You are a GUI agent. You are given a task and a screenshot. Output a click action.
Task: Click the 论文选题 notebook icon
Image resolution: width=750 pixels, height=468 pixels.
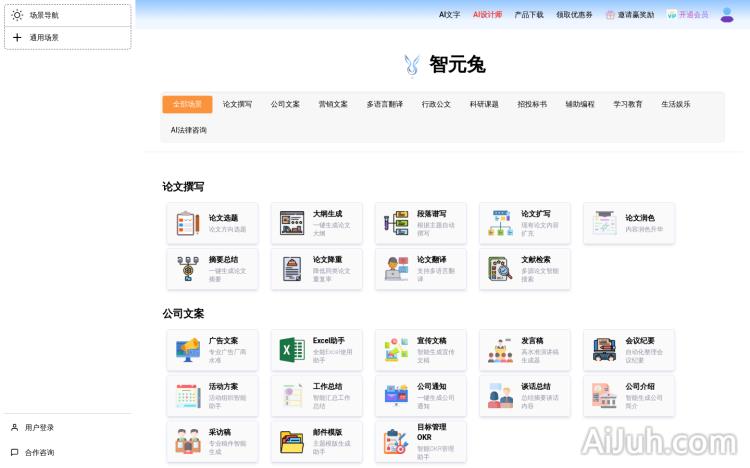pos(188,223)
